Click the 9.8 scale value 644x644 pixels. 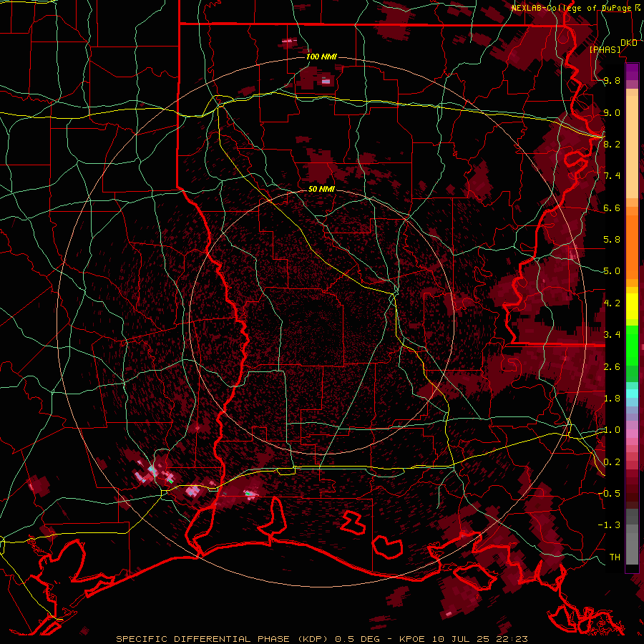pos(612,81)
